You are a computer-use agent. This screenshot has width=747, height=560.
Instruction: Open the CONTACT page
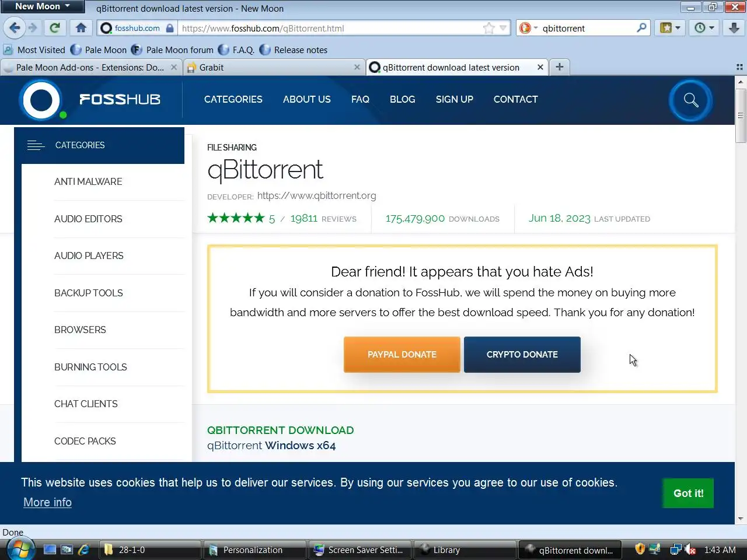[x=516, y=100]
